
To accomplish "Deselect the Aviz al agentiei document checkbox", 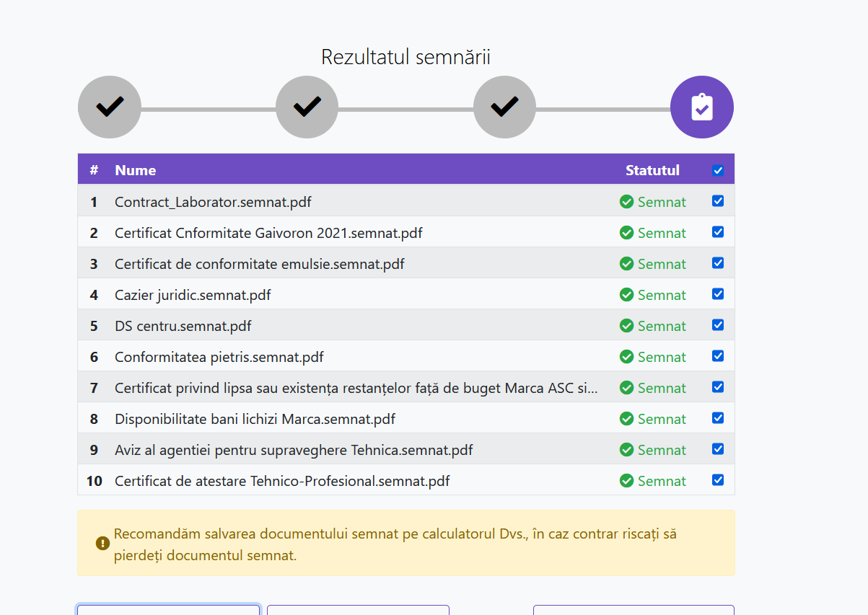I will click(718, 449).
